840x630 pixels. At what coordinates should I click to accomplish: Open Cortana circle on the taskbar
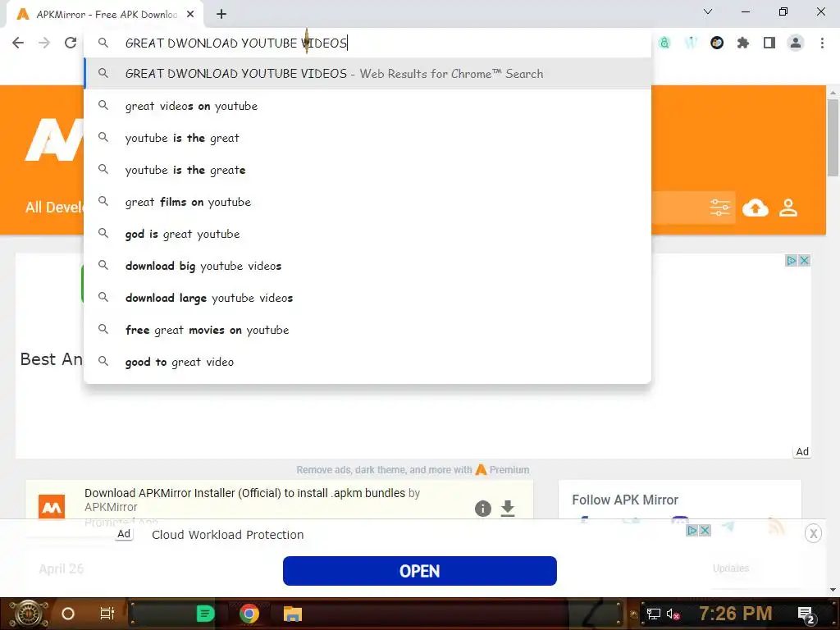click(x=67, y=614)
